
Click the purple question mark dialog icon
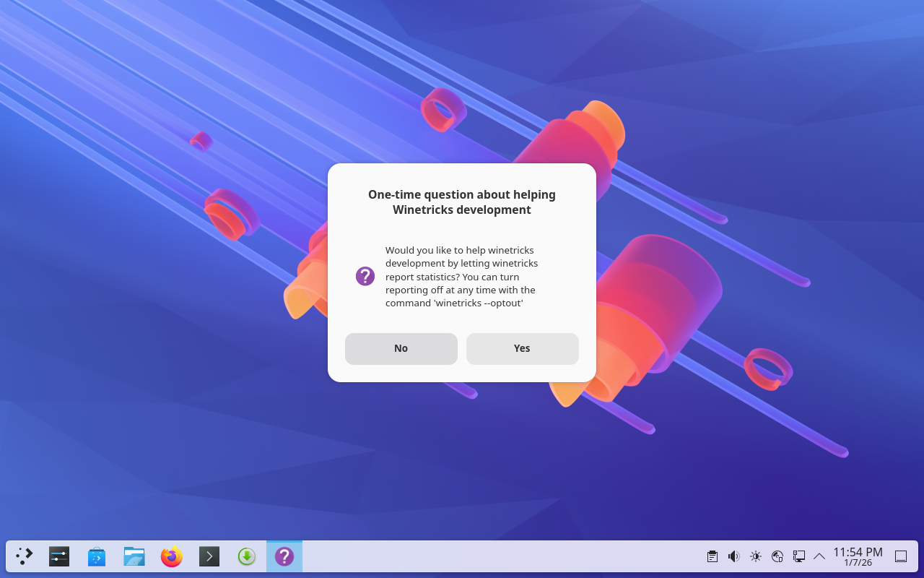365,276
